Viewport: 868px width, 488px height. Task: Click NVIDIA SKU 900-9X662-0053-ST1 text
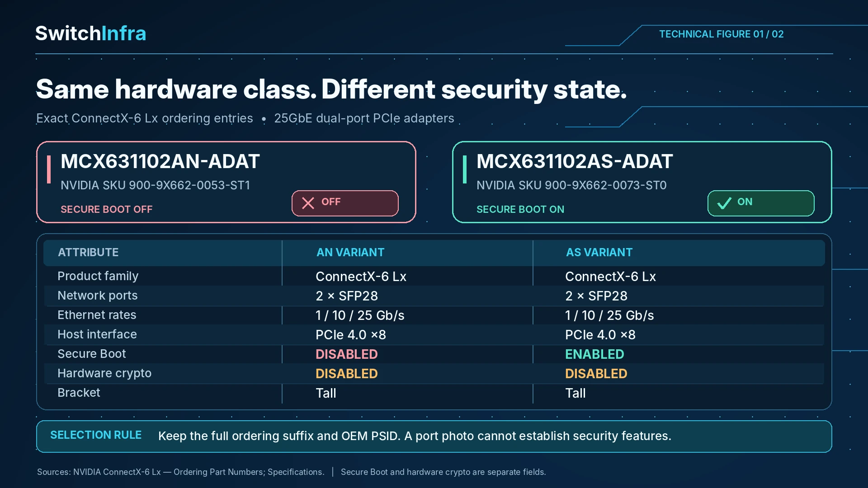pos(155,185)
